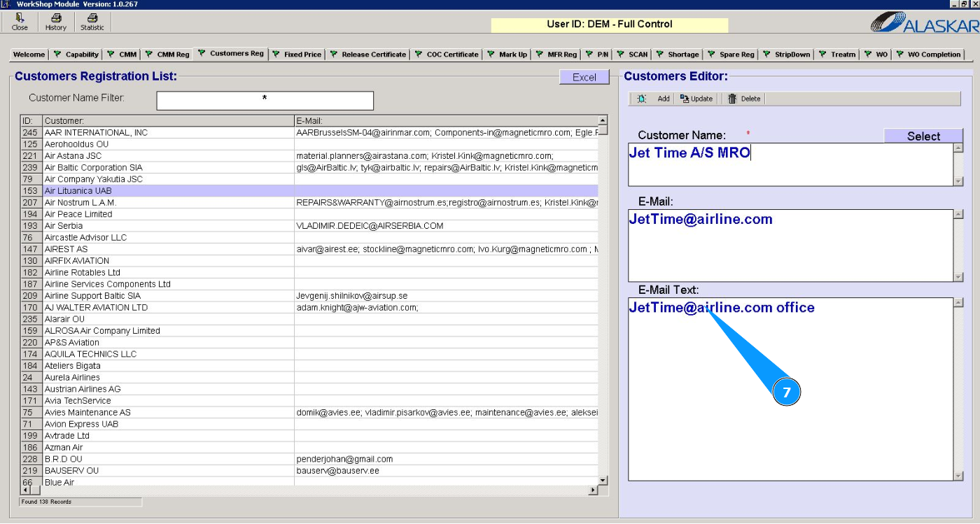Click the Update customer icon
Viewport: 980px width, 524px height.
pos(685,99)
